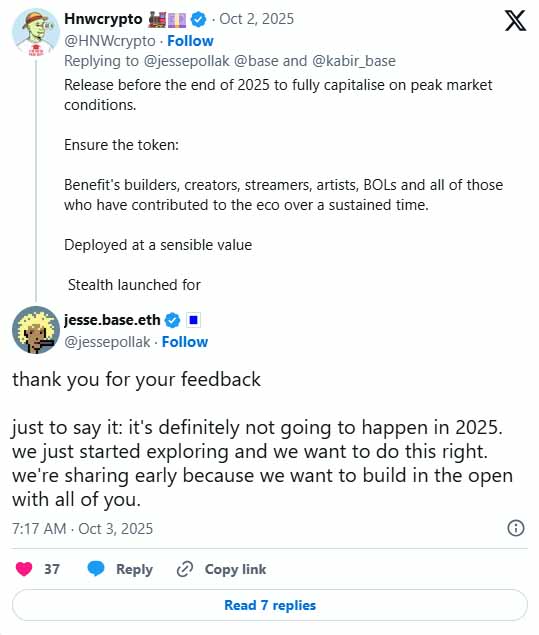Screen dimensions: 539x635
Task: Open the Read 7 replies button
Action: click(270, 605)
